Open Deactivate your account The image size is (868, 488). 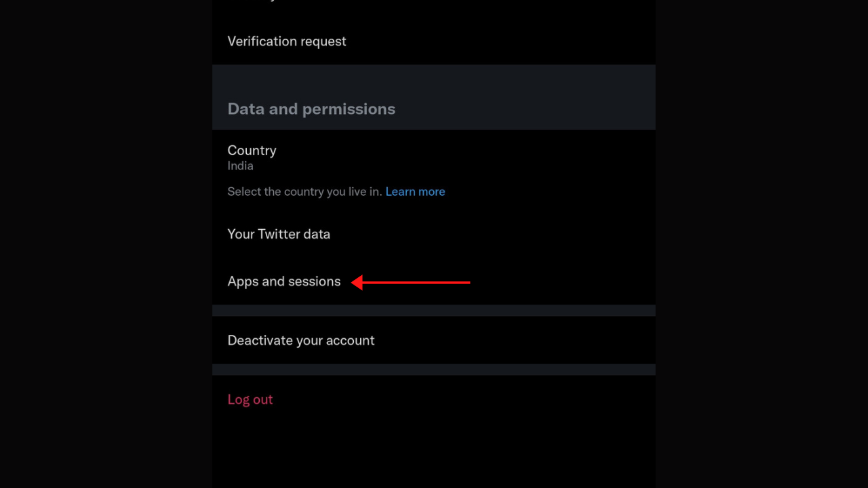(x=433, y=340)
